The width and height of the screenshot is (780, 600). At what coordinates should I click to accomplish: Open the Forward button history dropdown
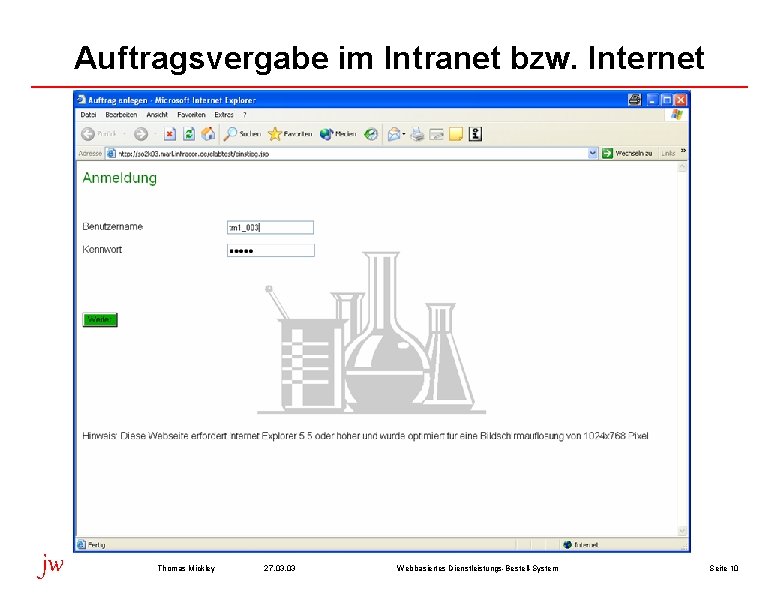tap(155, 134)
